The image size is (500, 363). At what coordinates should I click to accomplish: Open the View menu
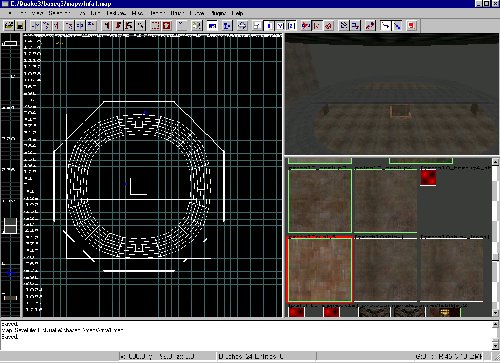37,13
